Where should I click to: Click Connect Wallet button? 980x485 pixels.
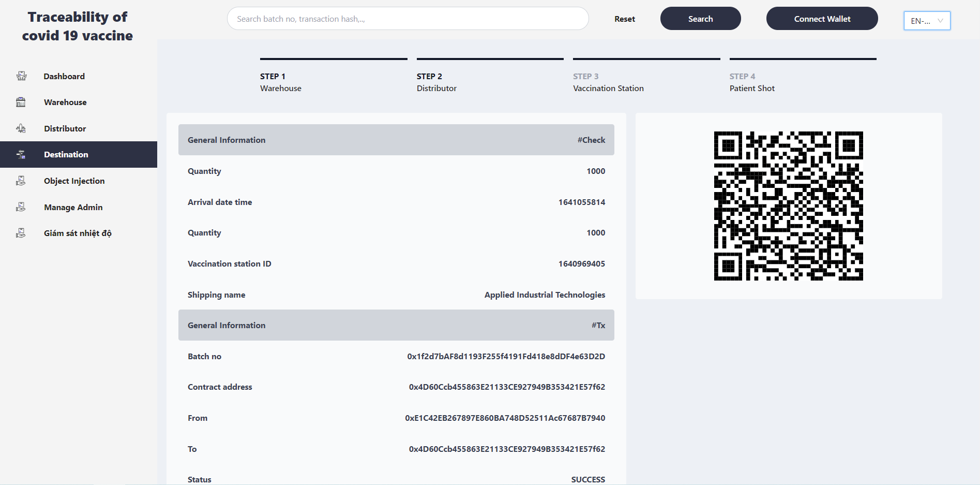(x=822, y=19)
